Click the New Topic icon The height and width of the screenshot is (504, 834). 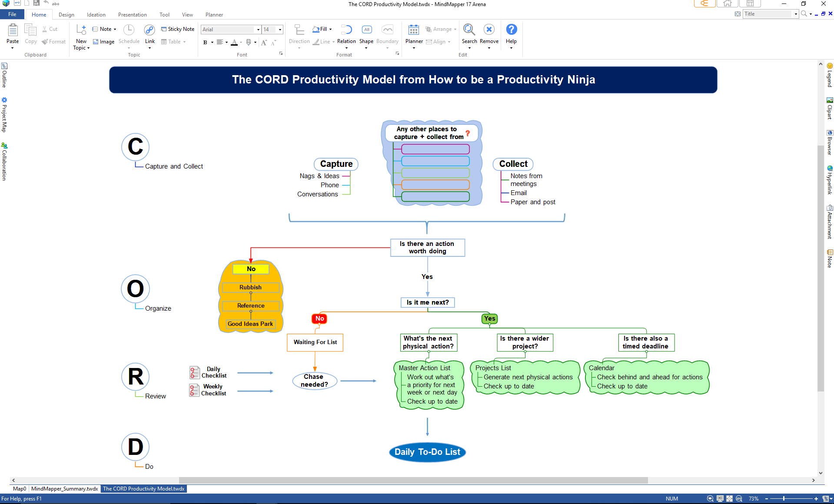click(x=81, y=30)
